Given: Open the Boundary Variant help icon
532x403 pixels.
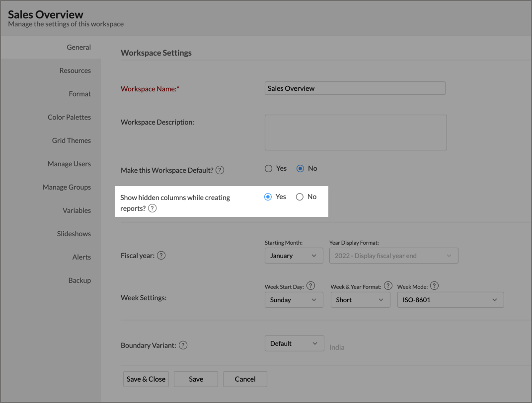Looking at the screenshot, I should [x=183, y=345].
